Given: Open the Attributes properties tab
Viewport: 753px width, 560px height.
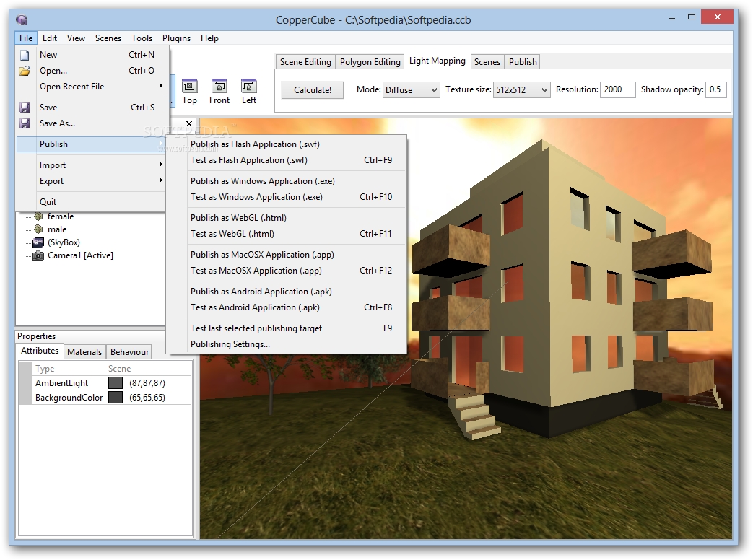Looking at the screenshot, I should [40, 351].
